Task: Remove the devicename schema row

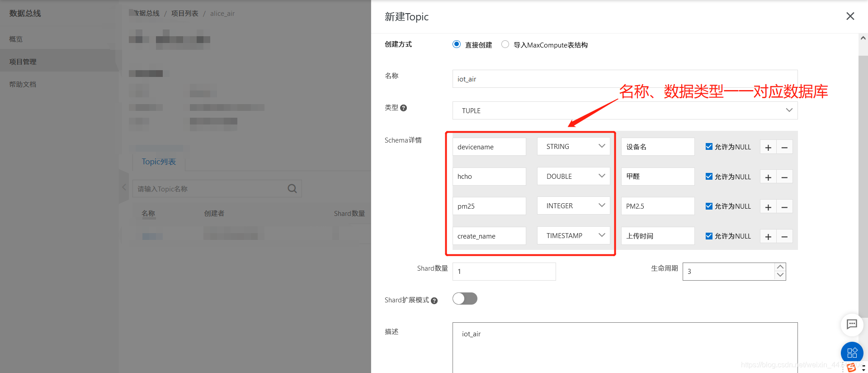Action: (x=784, y=147)
